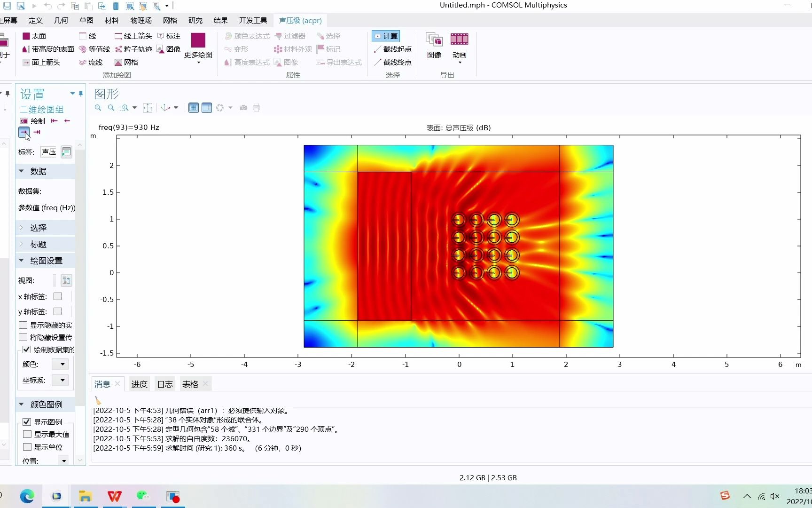Open the Physics (物理场) ribbon tab
This screenshot has width=812, height=508.
pyautogui.click(x=141, y=20)
